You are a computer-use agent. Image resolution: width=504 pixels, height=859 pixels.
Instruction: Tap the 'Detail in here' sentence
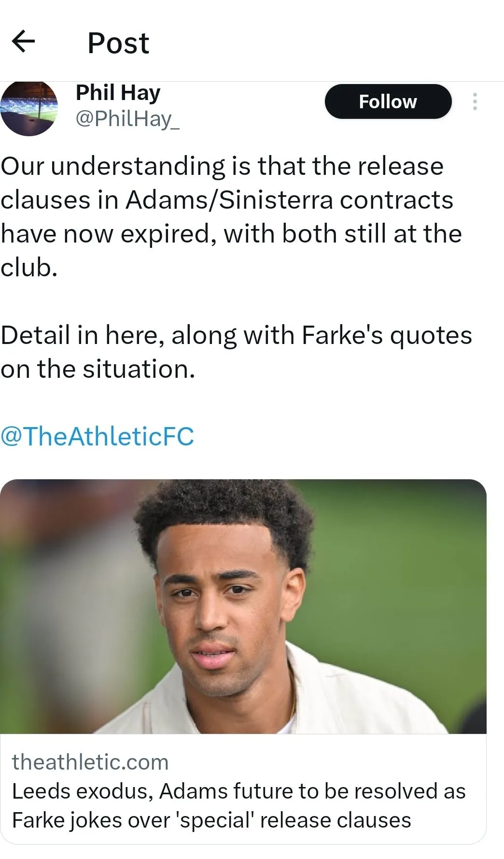point(236,335)
